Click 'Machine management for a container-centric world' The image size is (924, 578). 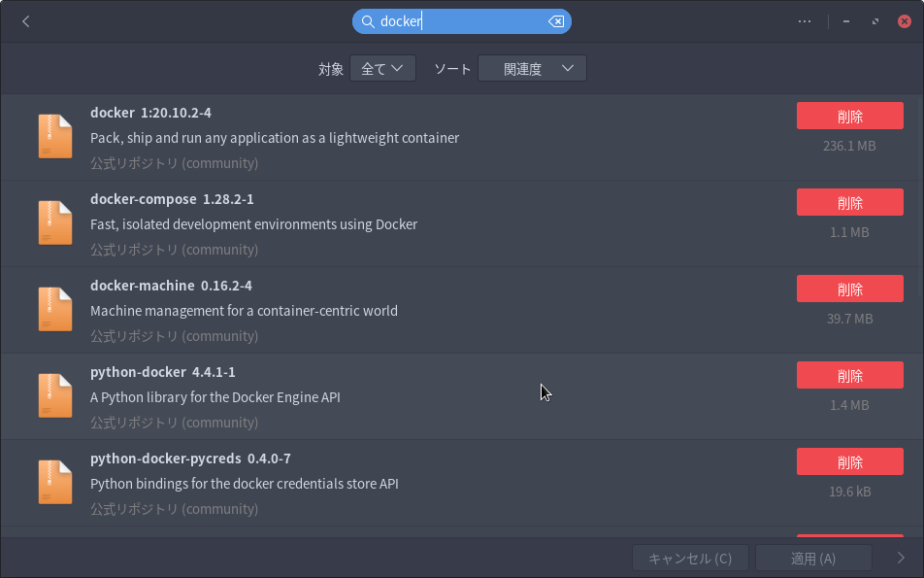(244, 311)
